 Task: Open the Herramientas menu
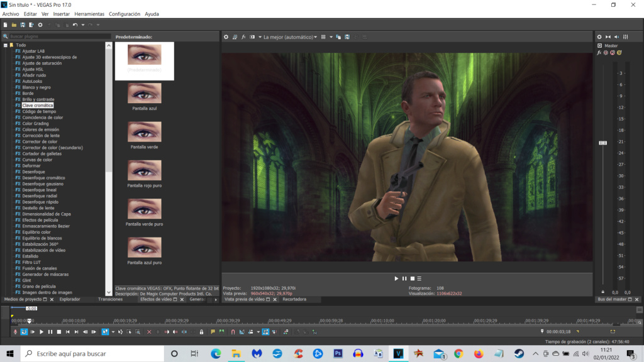pos(89,14)
